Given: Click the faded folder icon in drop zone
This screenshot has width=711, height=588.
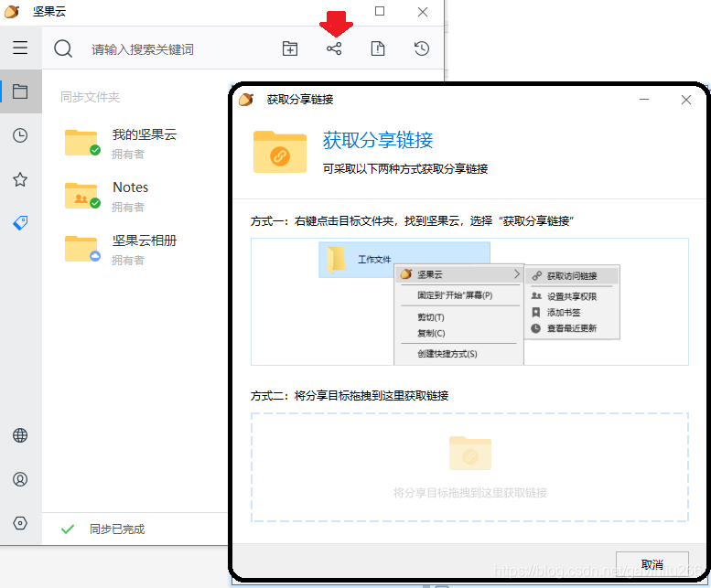Looking at the screenshot, I should (x=469, y=453).
